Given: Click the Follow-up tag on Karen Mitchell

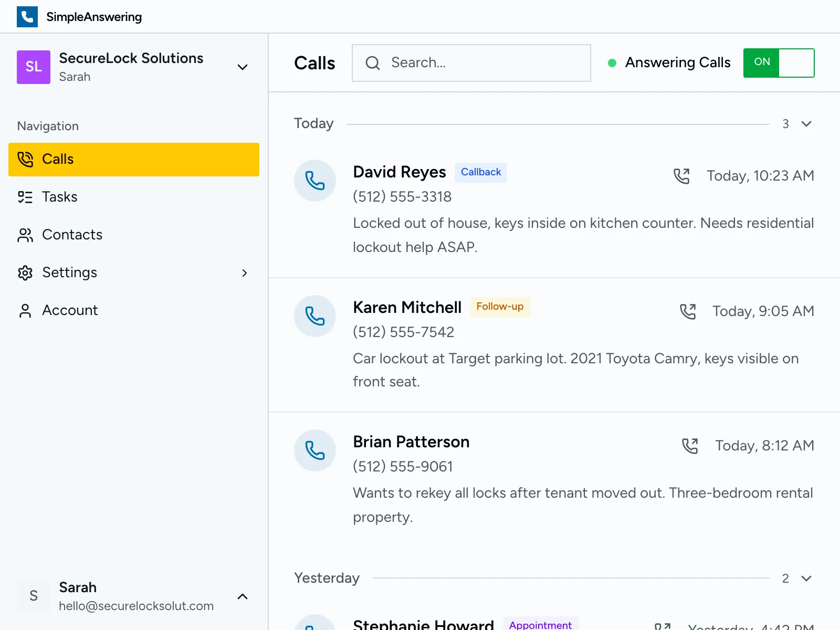Looking at the screenshot, I should (500, 307).
